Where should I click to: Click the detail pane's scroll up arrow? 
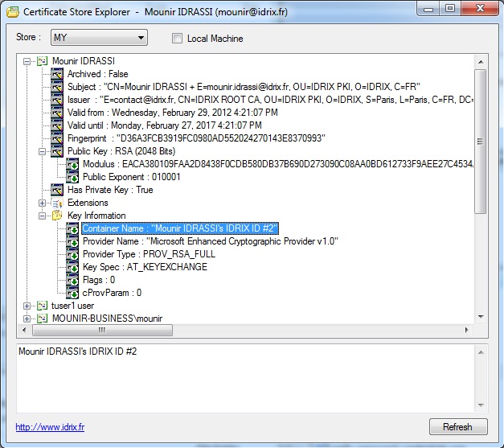point(481,352)
